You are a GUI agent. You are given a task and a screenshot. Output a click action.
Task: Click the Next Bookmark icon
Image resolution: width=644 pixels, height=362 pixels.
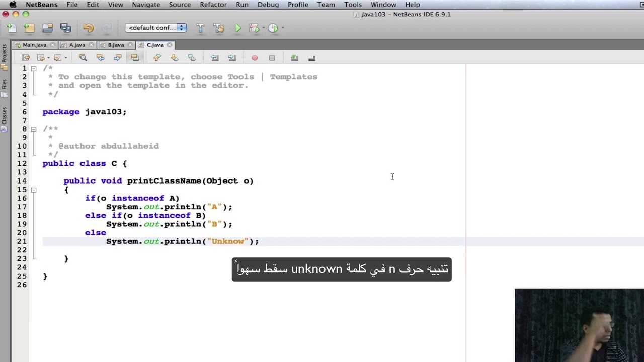(175, 58)
